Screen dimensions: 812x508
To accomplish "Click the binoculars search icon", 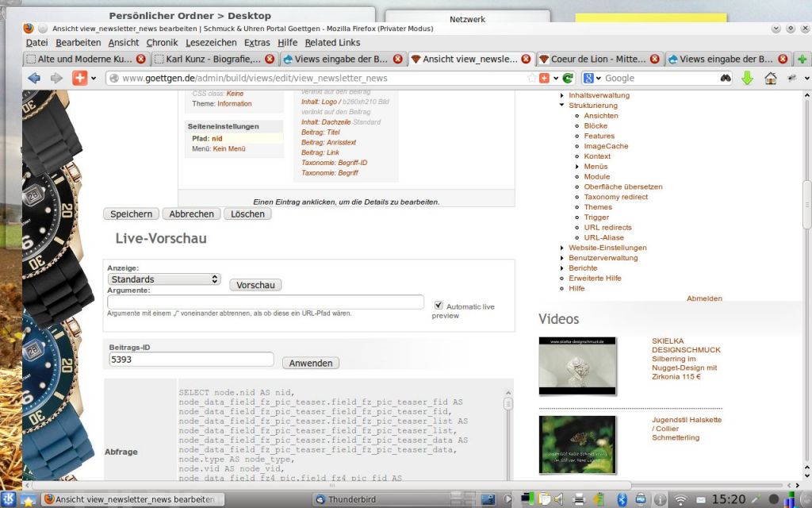I will (x=725, y=78).
